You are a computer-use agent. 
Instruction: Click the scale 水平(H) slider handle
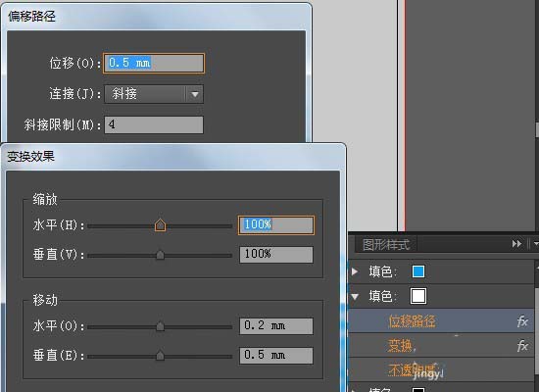(x=160, y=225)
